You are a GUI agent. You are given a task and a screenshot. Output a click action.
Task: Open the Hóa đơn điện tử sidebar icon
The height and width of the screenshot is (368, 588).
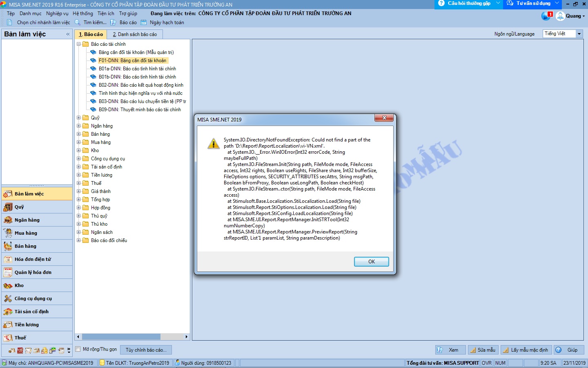pos(8,259)
